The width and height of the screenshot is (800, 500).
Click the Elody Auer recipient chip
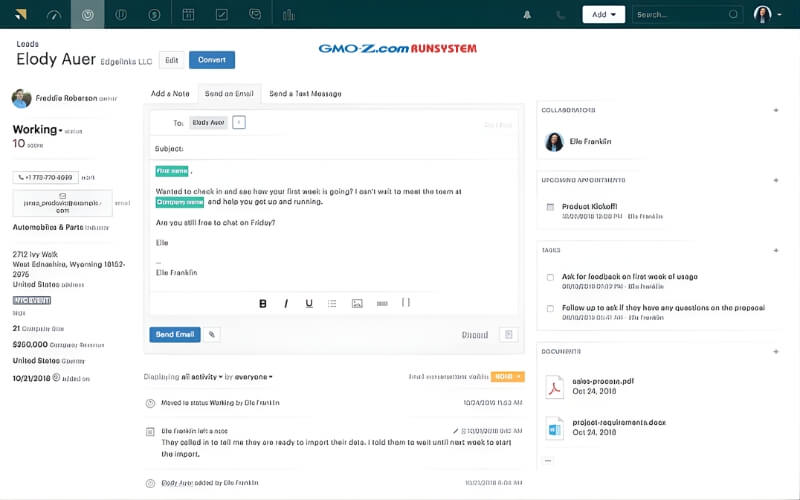point(208,122)
